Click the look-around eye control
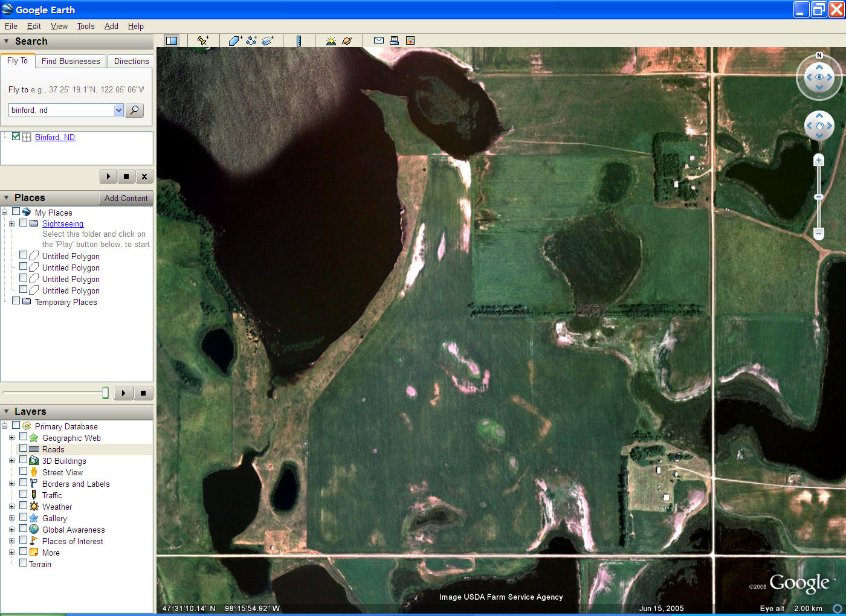 click(819, 77)
